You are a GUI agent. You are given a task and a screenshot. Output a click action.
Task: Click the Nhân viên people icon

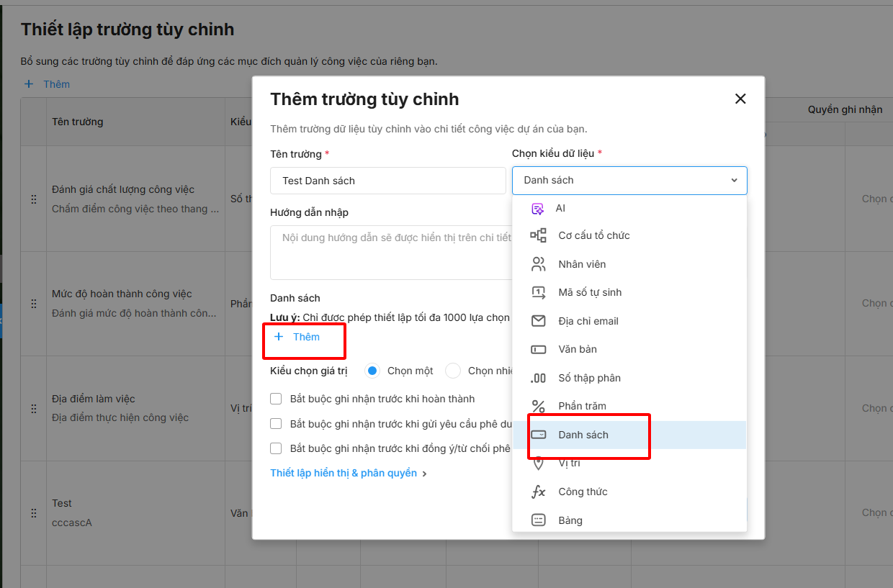point(538,264)
